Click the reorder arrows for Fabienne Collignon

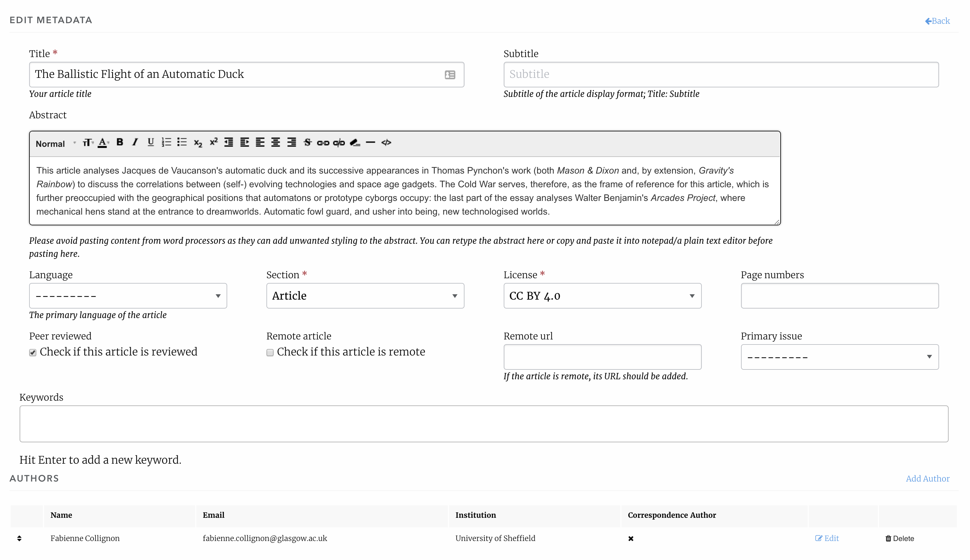[19, 538]
